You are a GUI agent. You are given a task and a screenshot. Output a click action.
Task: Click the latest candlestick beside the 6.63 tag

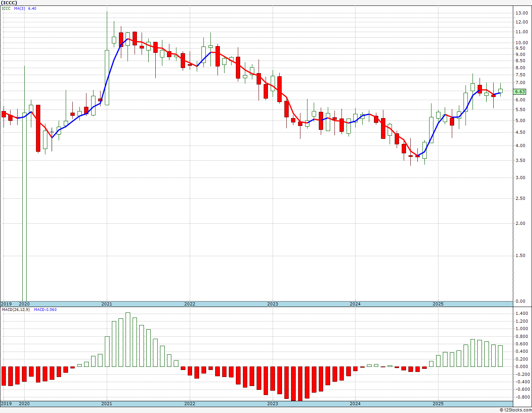pyautogui.click(x=500, y=90)
